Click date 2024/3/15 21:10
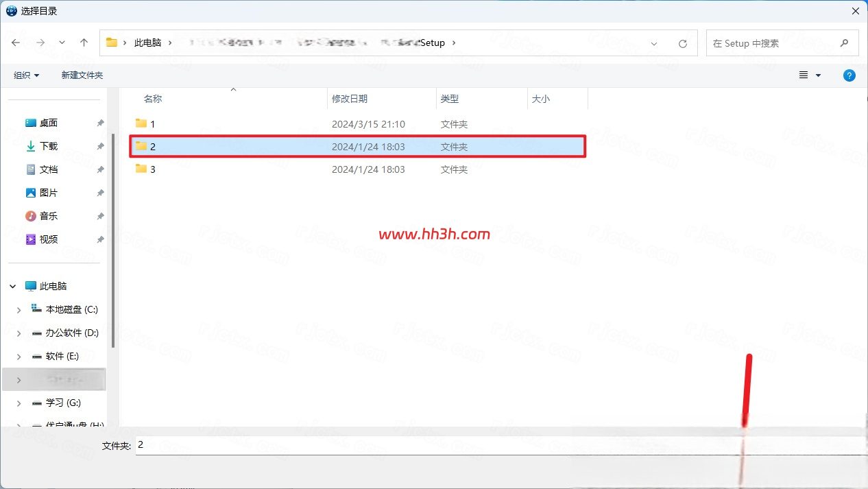This screenshot has width=868, height=489. pos(368,124)
